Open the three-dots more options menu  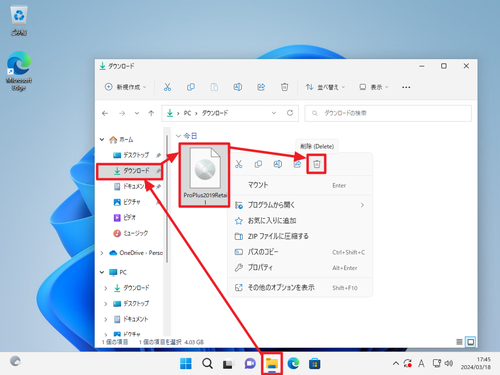click(x=406, y=87)
